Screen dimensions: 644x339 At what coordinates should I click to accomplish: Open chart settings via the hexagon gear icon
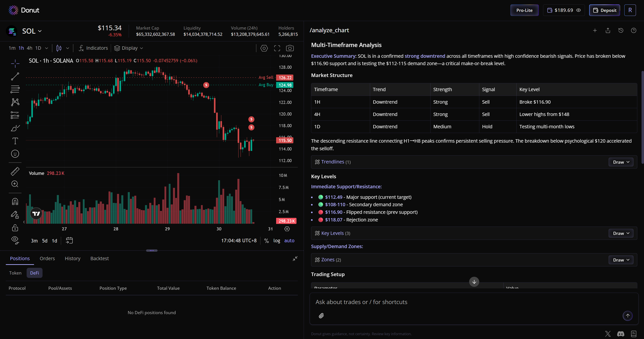point(264,48)
